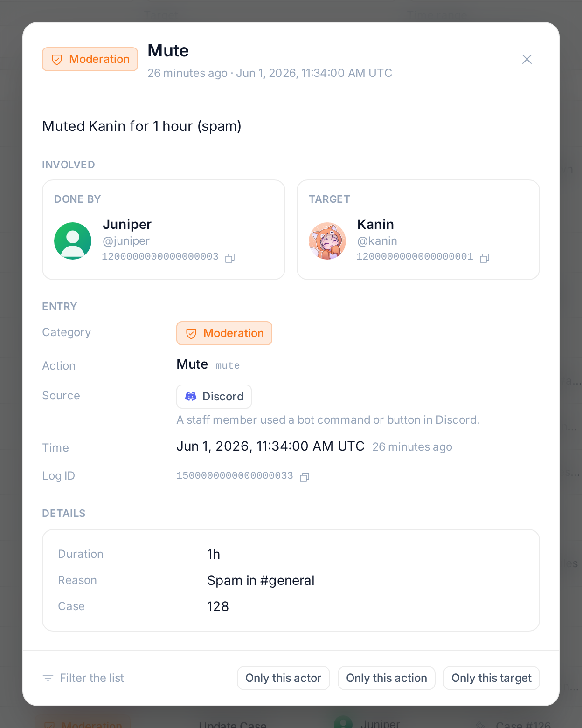
Task: Click the case number 128
Action: click(x=218, y=606)
